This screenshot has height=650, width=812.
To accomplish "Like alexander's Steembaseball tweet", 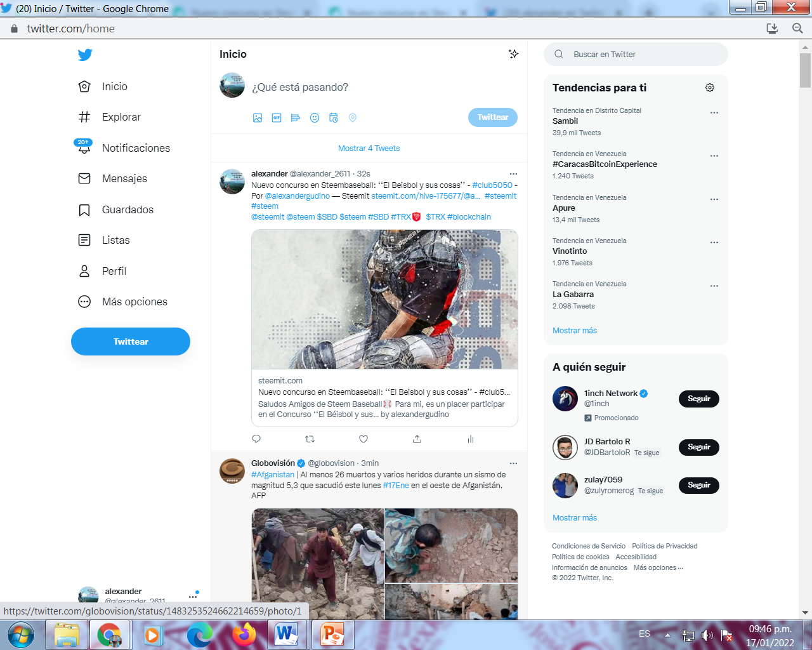I will pos(363,439).
